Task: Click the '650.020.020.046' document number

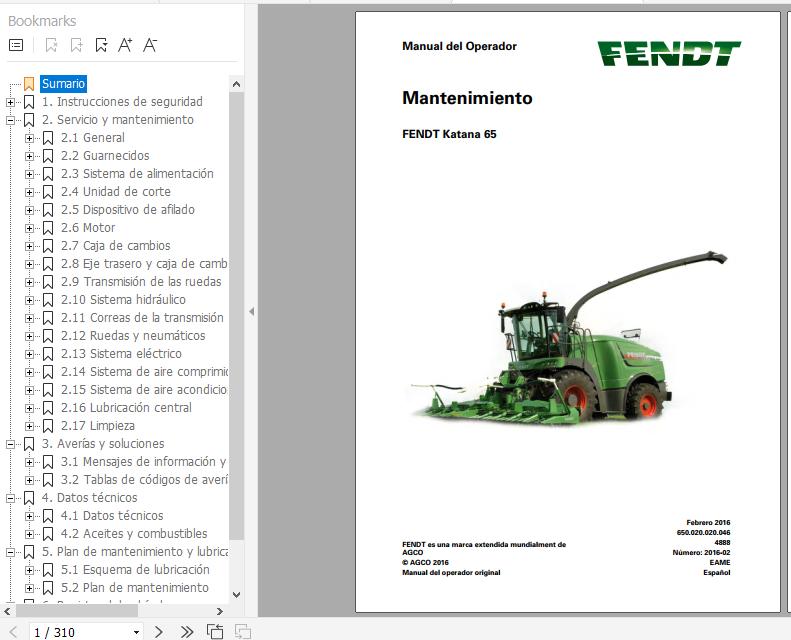Action: click(703, 533)
